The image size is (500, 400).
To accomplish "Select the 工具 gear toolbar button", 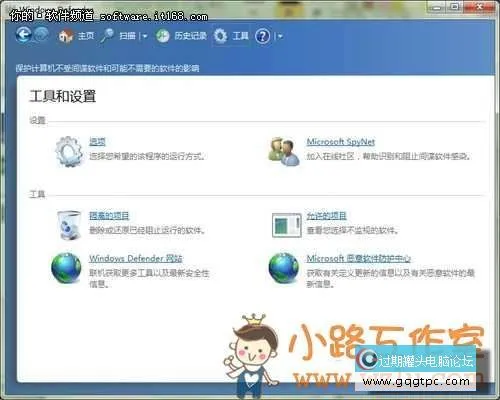I will 231,36.
